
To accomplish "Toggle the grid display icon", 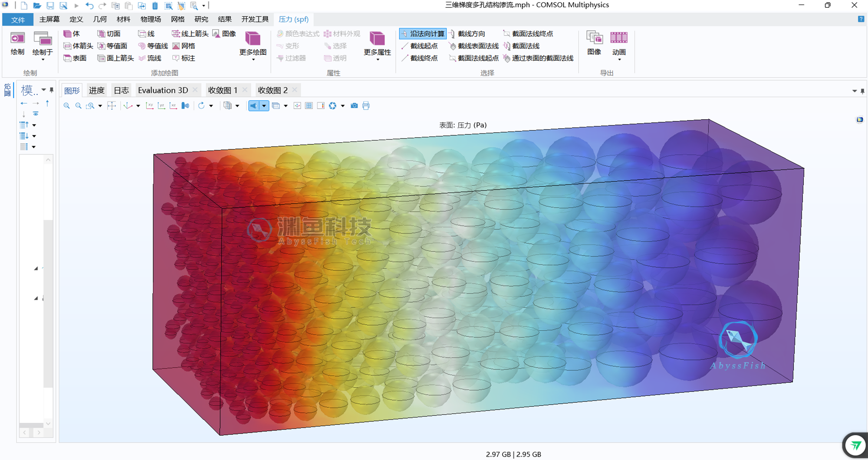I will click(309, 106).
